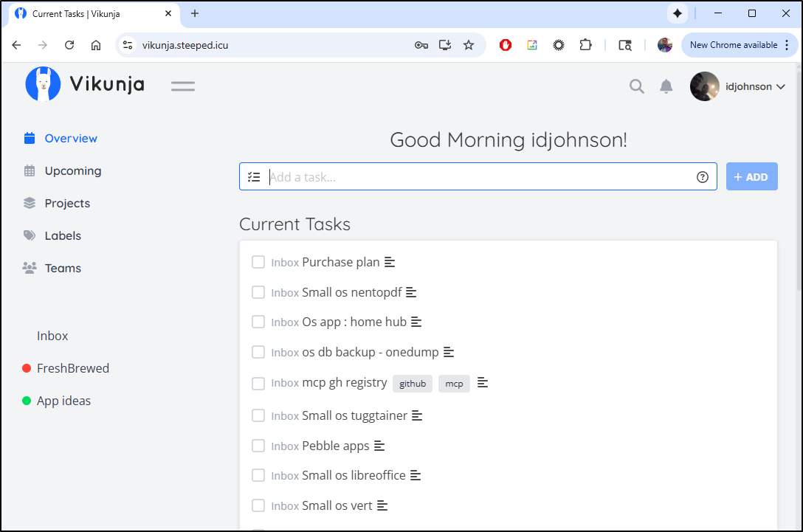Open the Projects section
Viewport: 803px width, 532px height.
[67, 203]
